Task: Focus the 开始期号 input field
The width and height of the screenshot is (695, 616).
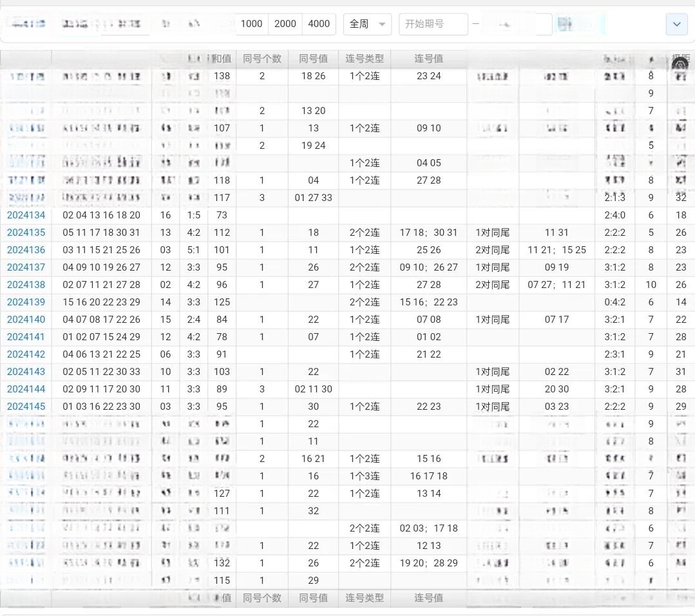Action: [x=433, y=24]
